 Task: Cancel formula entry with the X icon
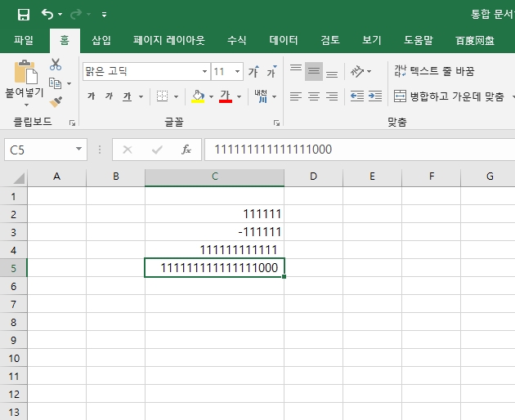click(127, 150)
